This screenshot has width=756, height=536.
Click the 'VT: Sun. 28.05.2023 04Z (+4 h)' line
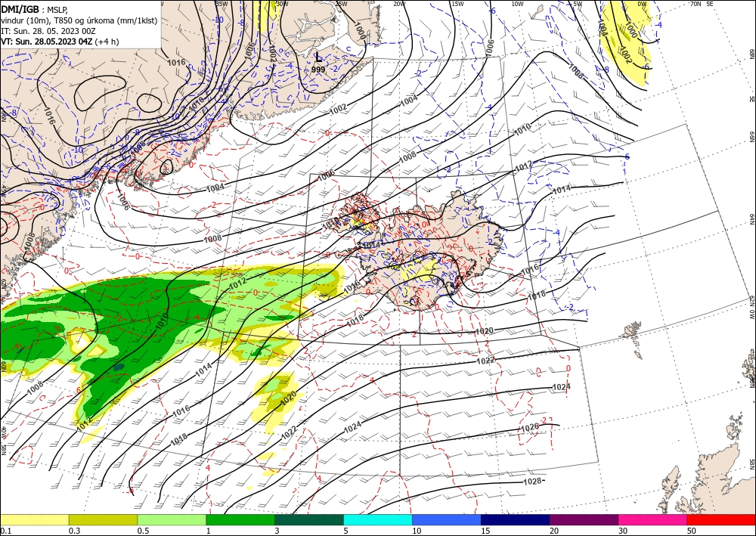(60, 42)
